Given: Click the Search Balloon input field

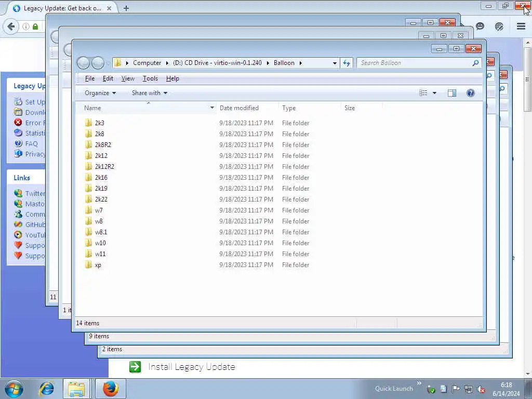Looking at the screenshot, I should (x=415, y=63).
